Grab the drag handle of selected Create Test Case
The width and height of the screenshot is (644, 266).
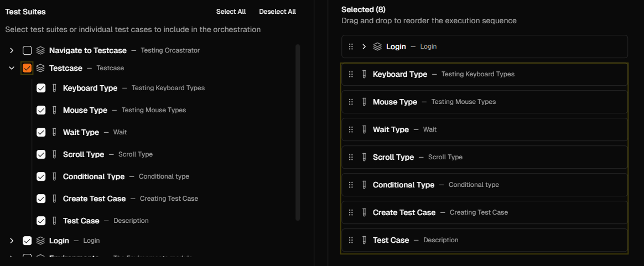(351, 213)
